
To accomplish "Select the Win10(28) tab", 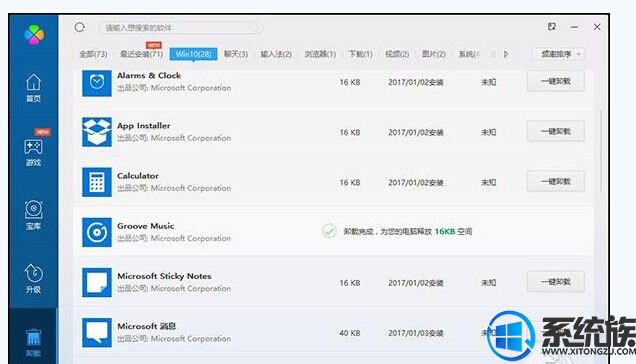I will tap(193, 54).
